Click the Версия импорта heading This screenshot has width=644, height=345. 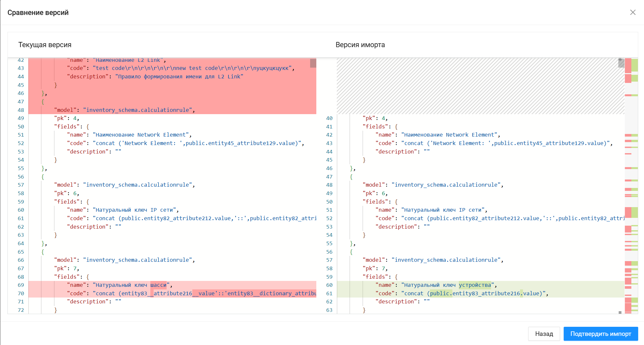(x=360, y=45)
